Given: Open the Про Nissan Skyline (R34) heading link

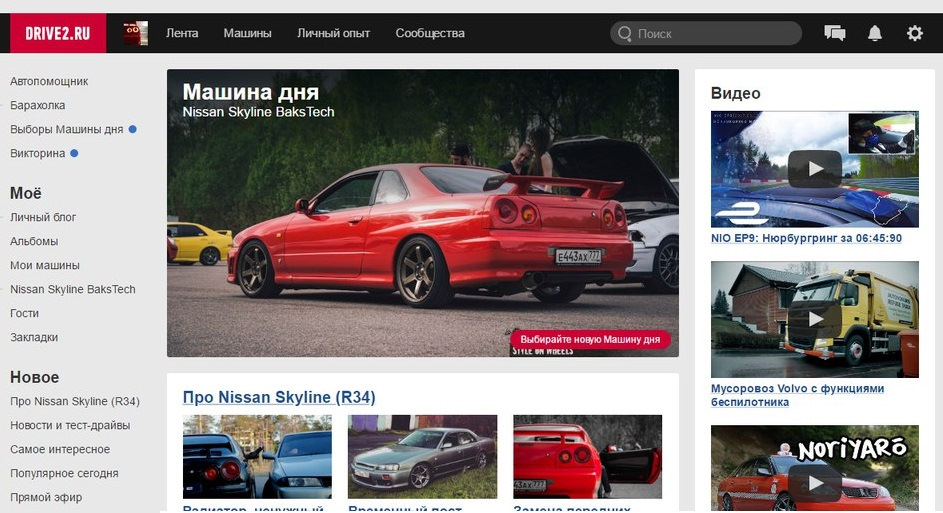Looking at the screenshot, I should click(279, 397).
